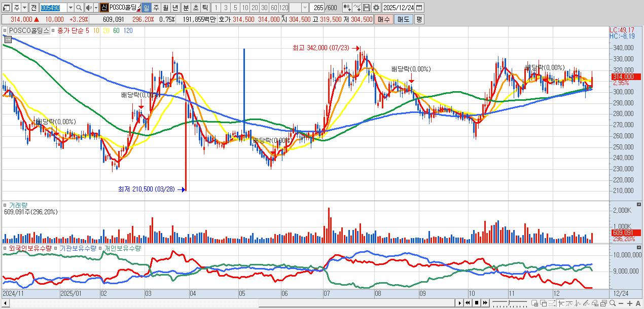
Task: Click the crosshair cursor tool icon
Action: pyautogui.click(x=562, y=303)
